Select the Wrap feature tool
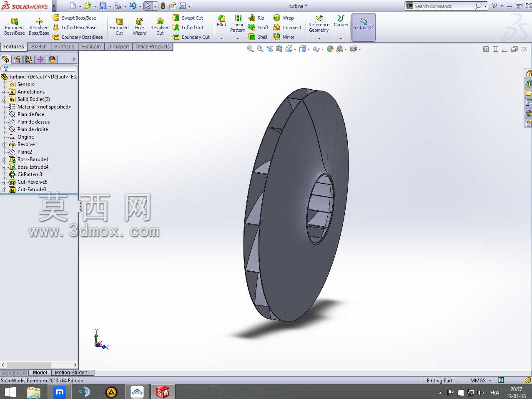 (x=284, y=18)
